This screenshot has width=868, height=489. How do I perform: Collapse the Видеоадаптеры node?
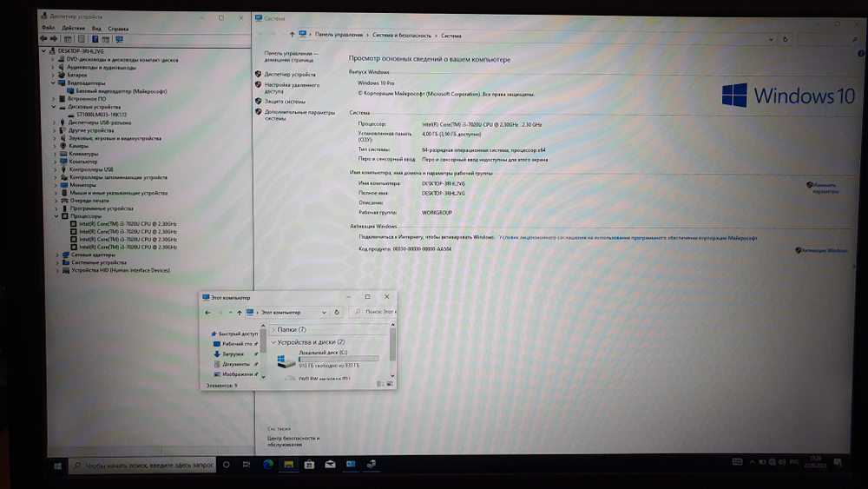53,83
